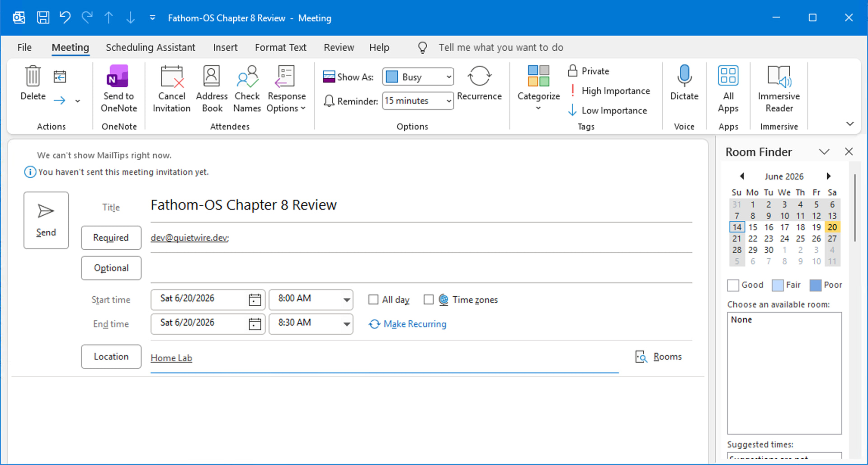Set Low Importance tag
Image resolution: width=868 pixels, height=465 pixels.
[x=608, y=110]
